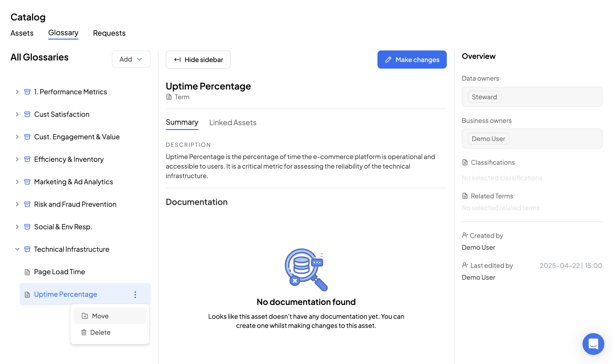Image resolution: width=613 pixels, height=364 pixels.
Task: Expand the Cust Satisfaction glossary chevron
Action: click(x=17, y=114)
